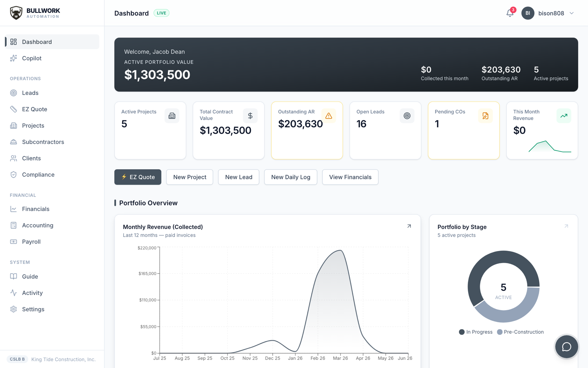Click the Subcontractors hard hat icon
Screen dimensions: 588x368
coord(14,142)
